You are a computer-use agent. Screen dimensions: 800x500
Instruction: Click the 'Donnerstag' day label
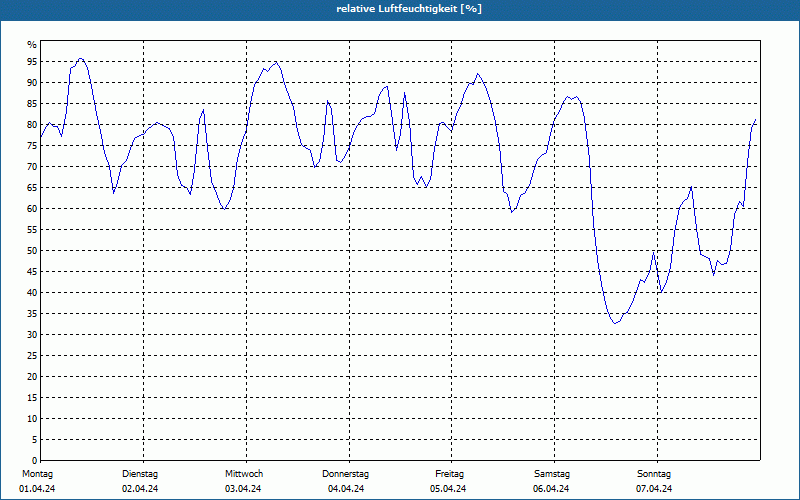click(345, 474)
